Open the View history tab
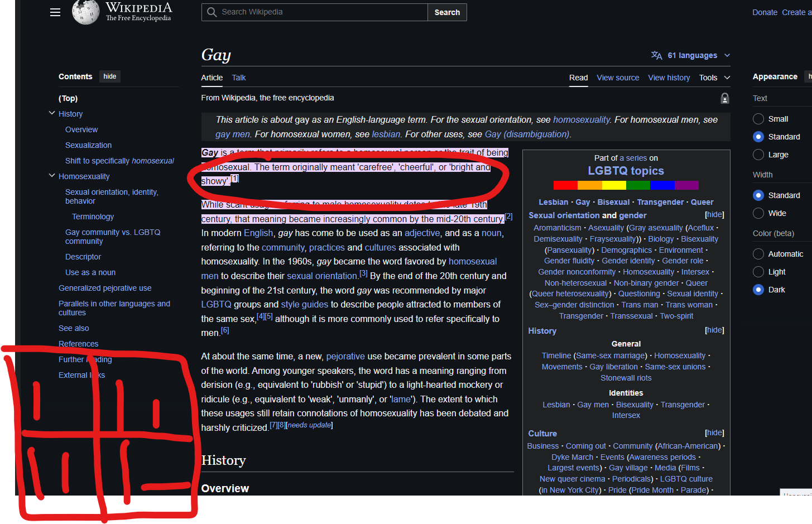 tap(669, 78)
